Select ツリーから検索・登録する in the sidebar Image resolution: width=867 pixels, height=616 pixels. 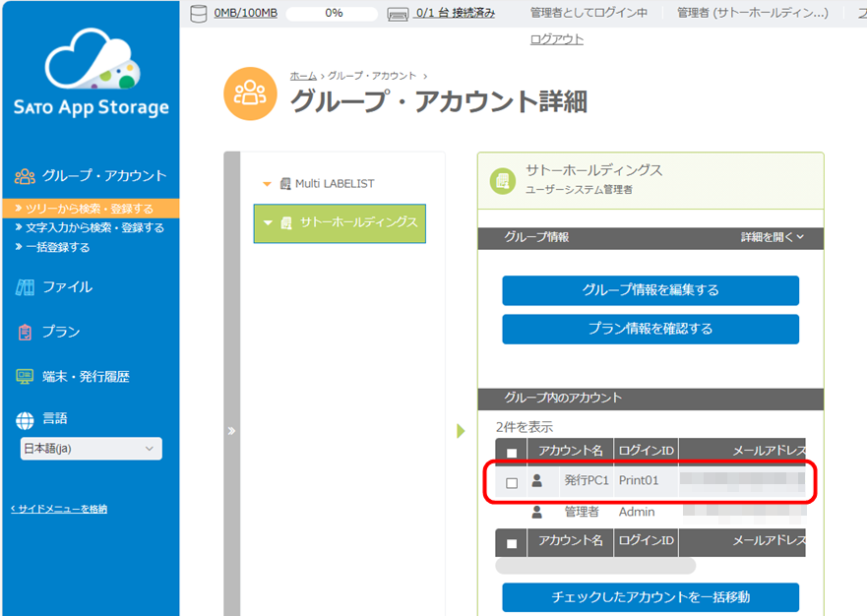pyautogui.click(x=91, y=209)
